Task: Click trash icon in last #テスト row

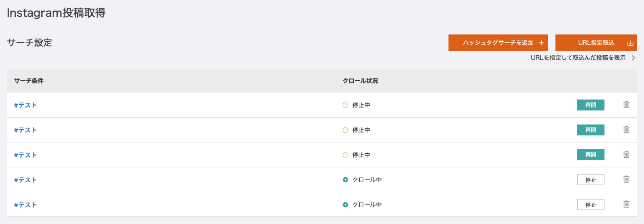Action: click(626, 205)
